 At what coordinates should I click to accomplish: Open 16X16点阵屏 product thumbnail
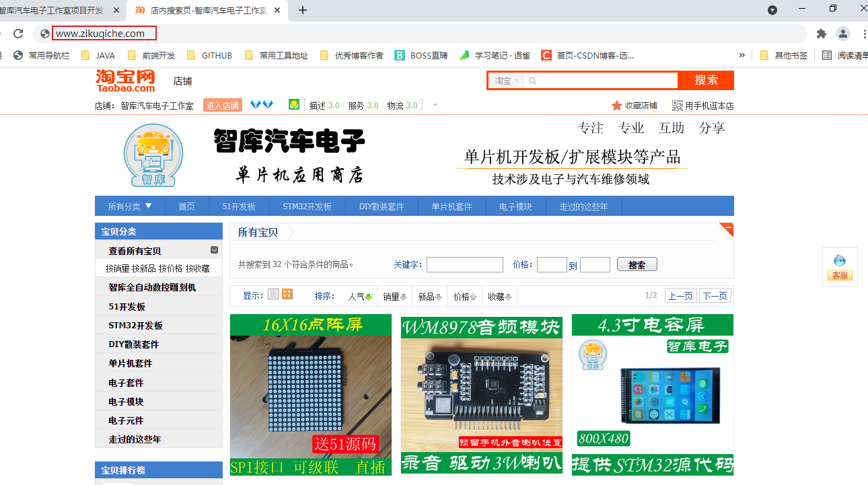coord(311,395)
